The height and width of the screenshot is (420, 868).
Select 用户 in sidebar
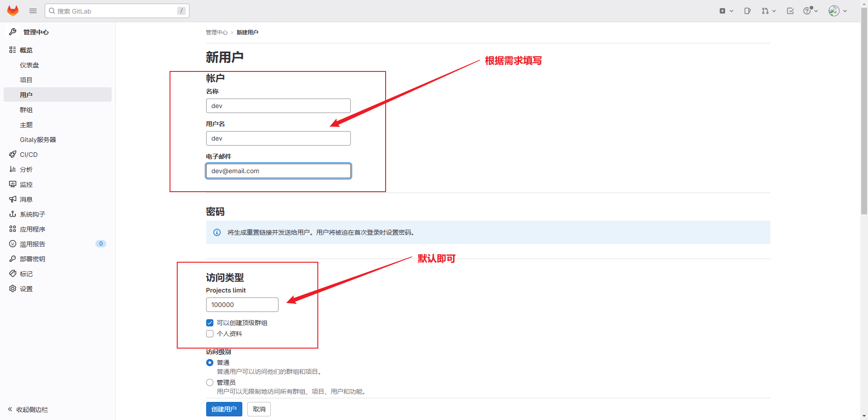(x=57, y=94)
